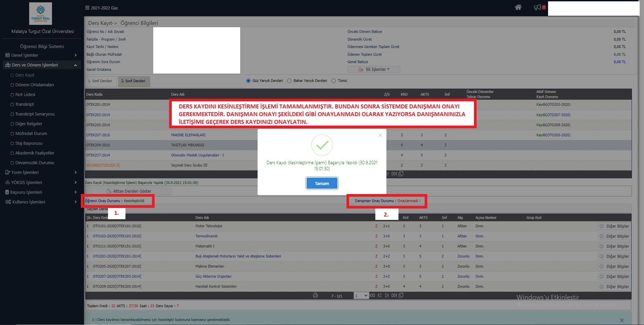Open Transkript from the sidebar
Viewport: 644px width, 325px height.
click(24, 104)
